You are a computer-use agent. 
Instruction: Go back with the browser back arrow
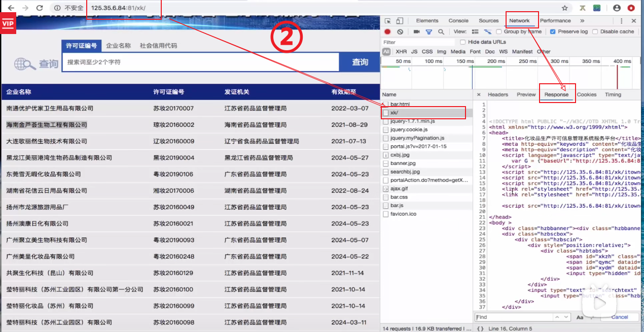[11, 8]
